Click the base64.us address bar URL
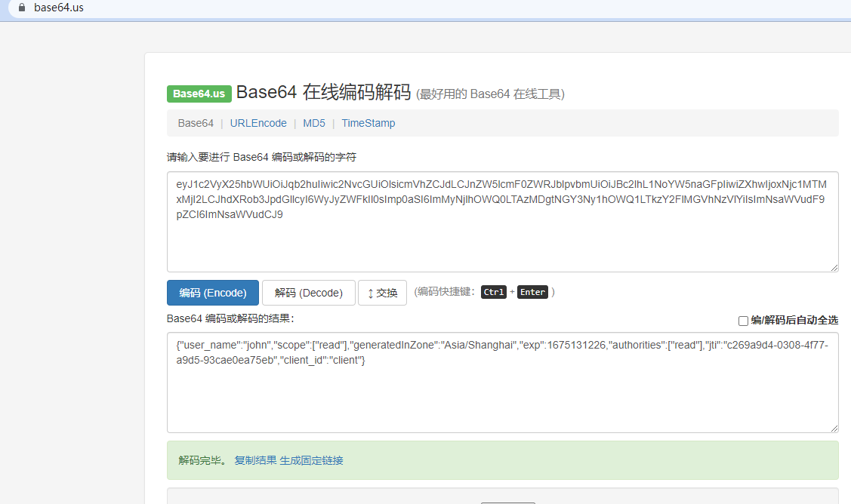The width and height of the screenshot is (851, 504). (x=59, y=8)
